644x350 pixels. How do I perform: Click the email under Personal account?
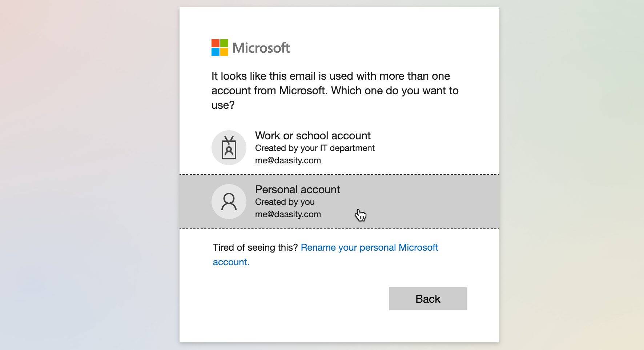(288, 214)
